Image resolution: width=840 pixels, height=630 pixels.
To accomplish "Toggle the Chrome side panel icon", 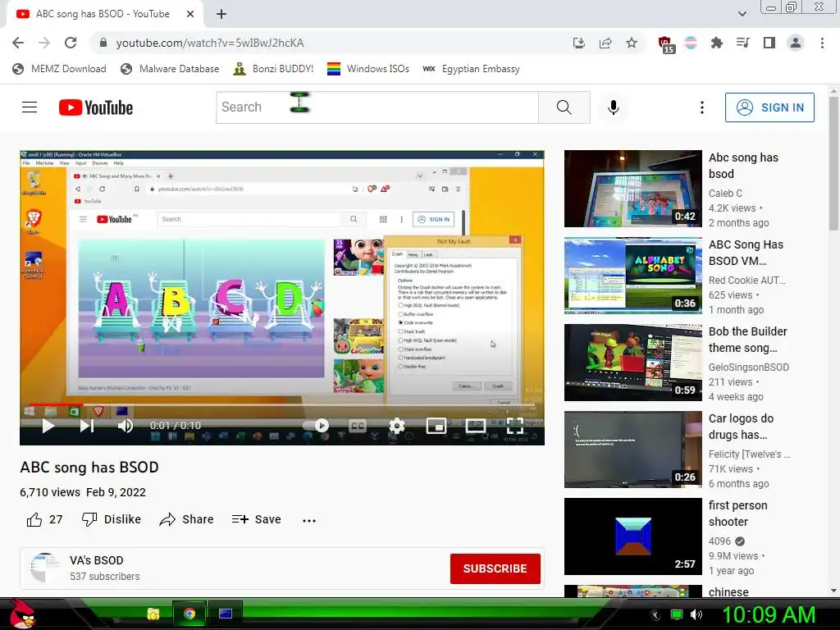I will pyautogui.click(x=769, y=43).
